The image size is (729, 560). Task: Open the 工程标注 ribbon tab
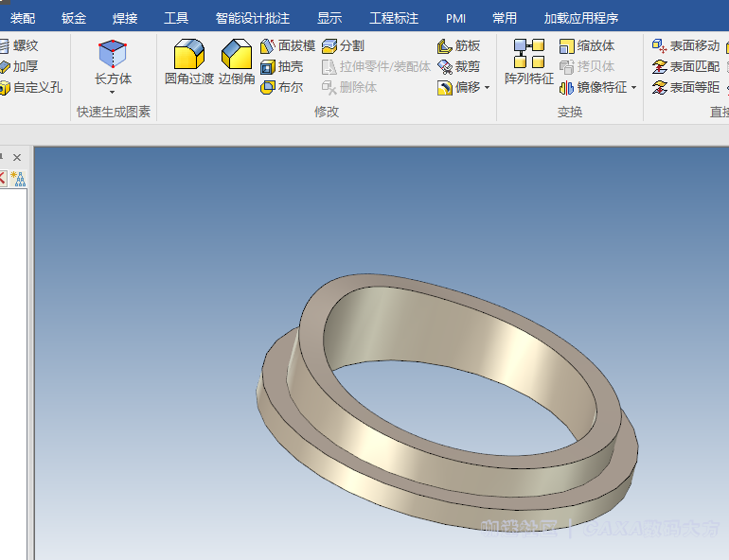point(393,18)
